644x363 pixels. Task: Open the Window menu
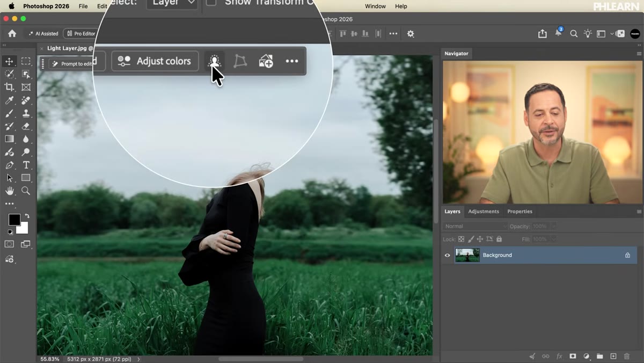(375, 6)
